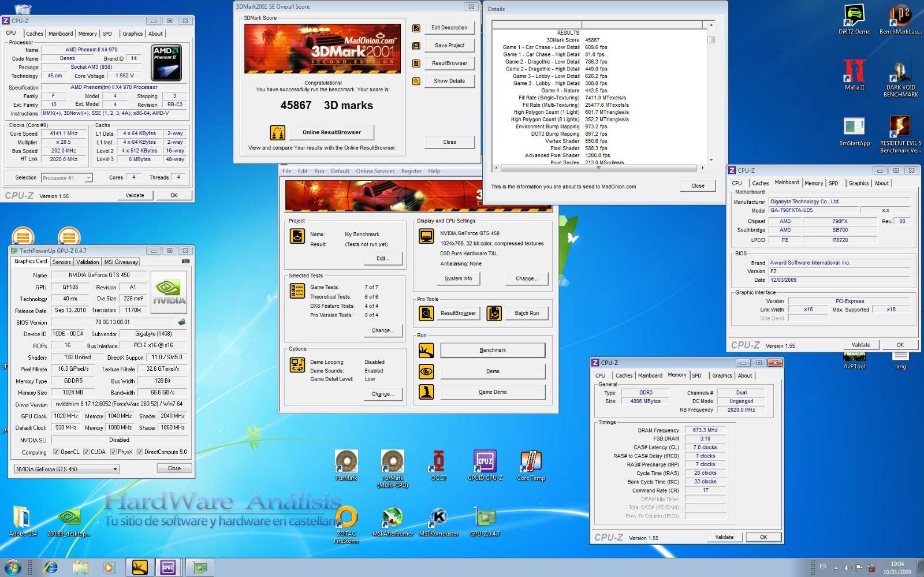Click the Online ResultBrowser button
The width and height of the screenshot is (924, 577).
click(331, 132)
